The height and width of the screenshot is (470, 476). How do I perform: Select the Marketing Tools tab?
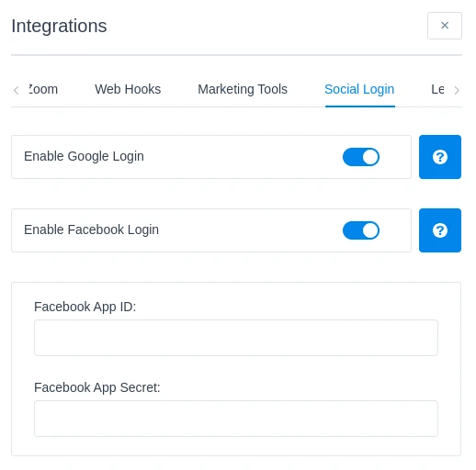coord(243,89)
